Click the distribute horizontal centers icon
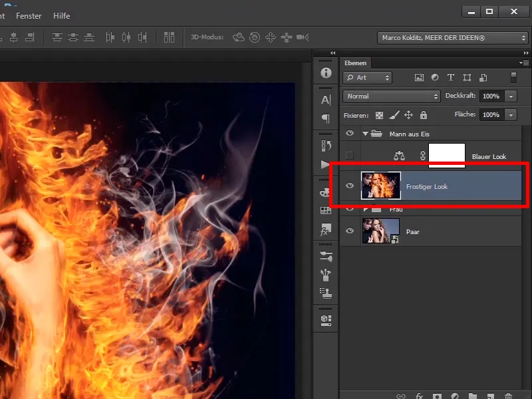Screen dimensions: 532x399 pos(126,37)
